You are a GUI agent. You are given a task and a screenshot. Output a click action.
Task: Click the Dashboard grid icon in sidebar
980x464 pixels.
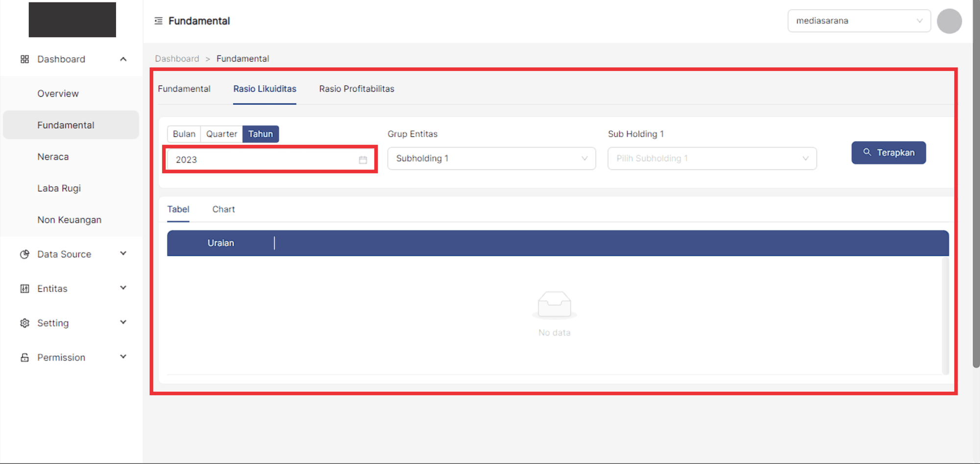24,59
